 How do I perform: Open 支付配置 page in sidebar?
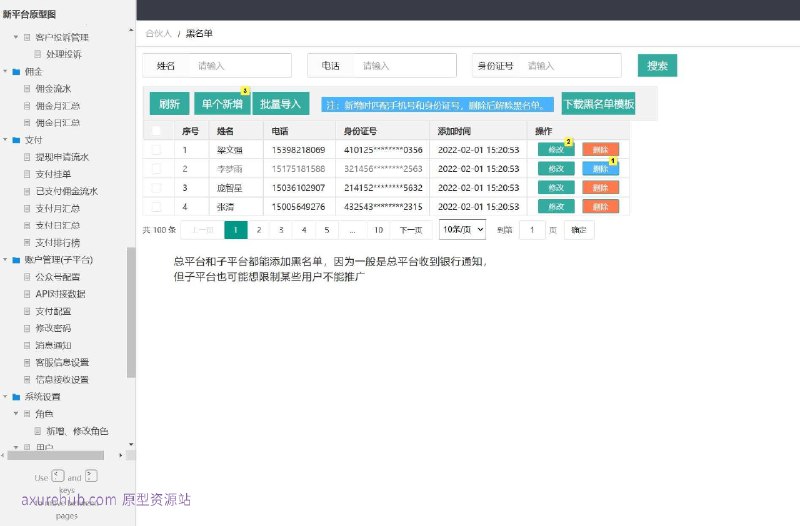[x=53, y=311]
